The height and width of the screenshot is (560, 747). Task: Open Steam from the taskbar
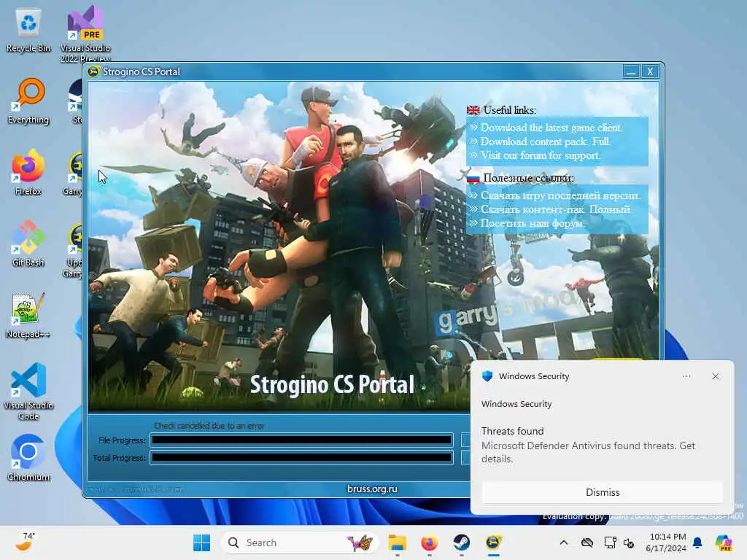[461, 542]
